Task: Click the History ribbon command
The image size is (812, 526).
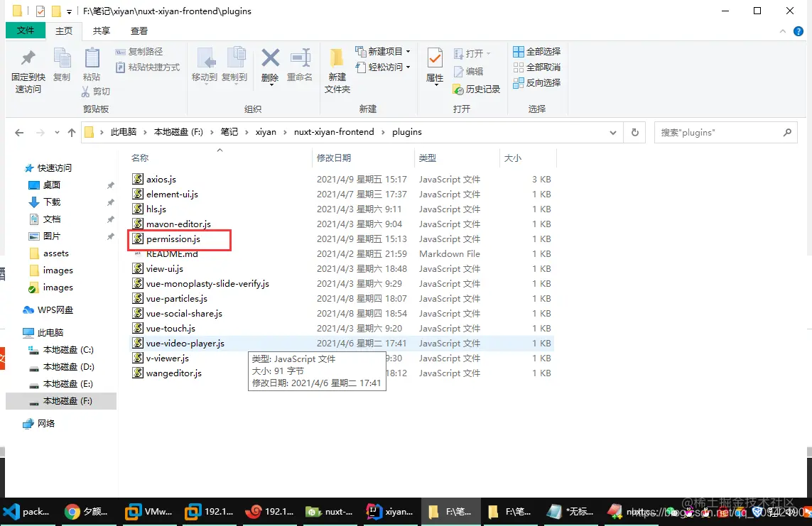Action: click(x=477, y=89)
